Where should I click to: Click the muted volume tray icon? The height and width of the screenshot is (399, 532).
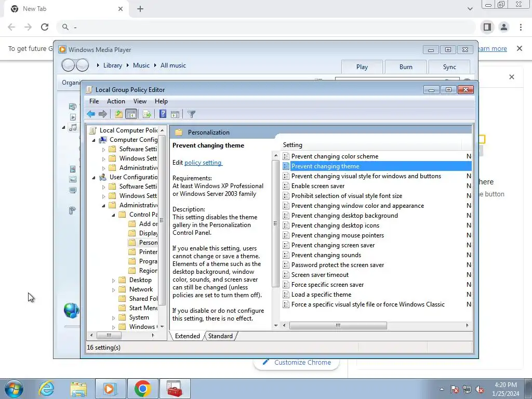click(480, 389)
